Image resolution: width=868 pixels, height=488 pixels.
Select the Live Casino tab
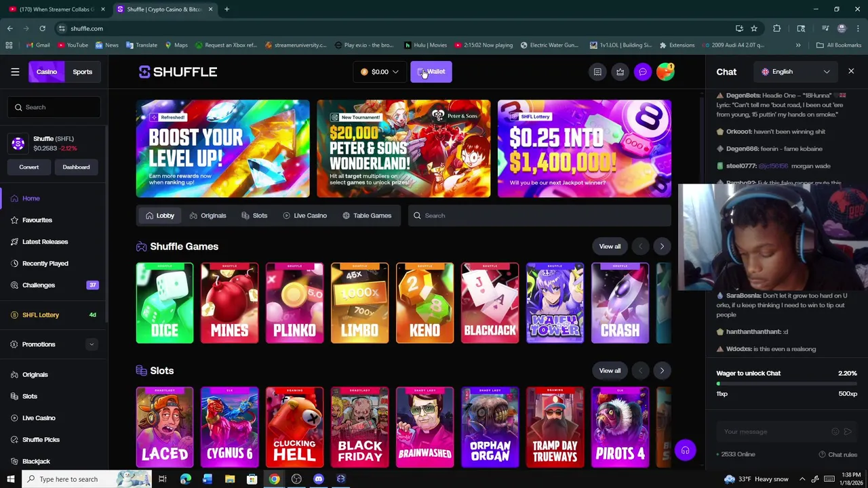pos(304,216)
